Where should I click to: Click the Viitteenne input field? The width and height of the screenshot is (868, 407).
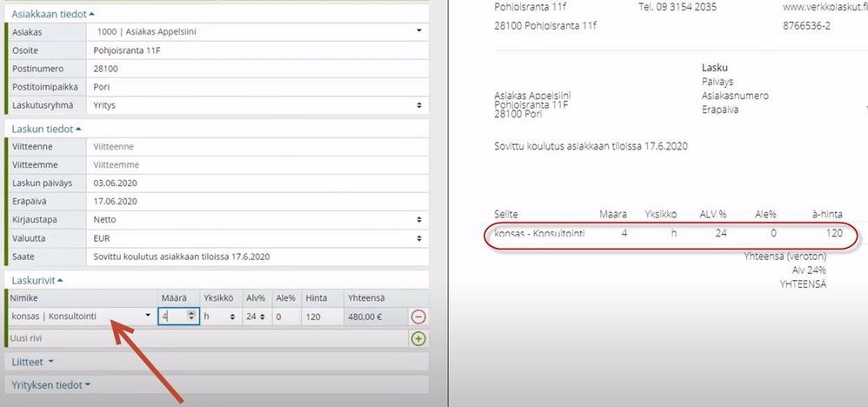(x=257, y=147)
